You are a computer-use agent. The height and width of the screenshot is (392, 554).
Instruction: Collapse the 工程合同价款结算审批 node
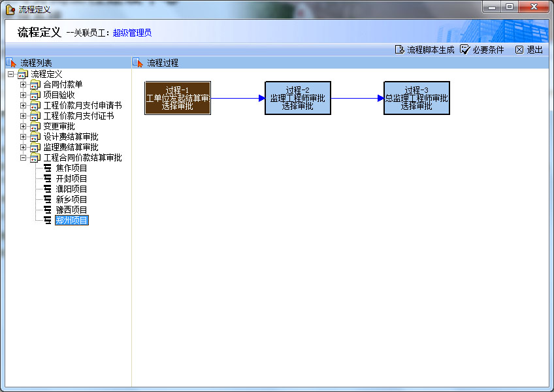(x=24, y=157)
